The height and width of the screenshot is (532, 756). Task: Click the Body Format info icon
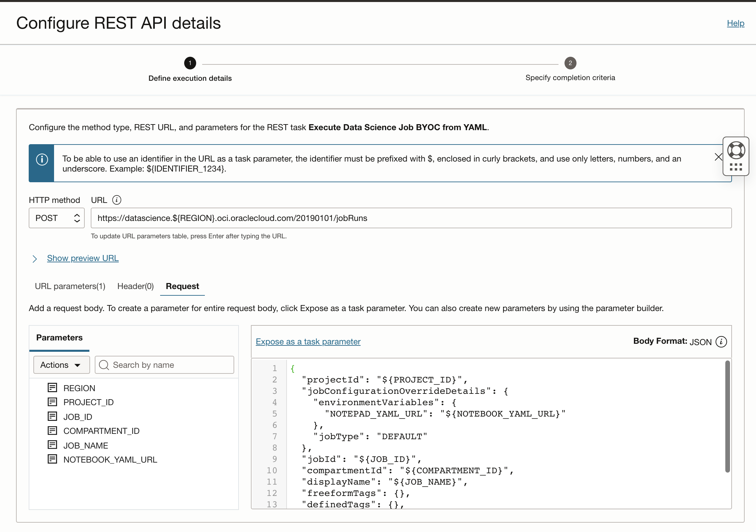pos(721,342)
